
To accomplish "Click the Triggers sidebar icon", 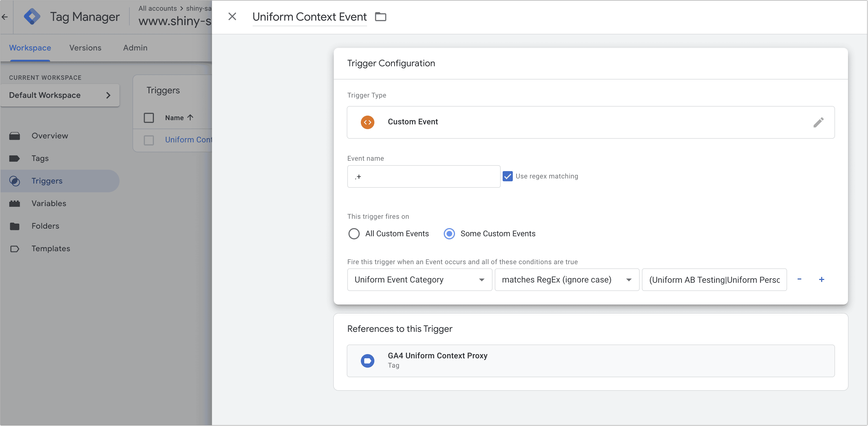I will click(14, 181).
